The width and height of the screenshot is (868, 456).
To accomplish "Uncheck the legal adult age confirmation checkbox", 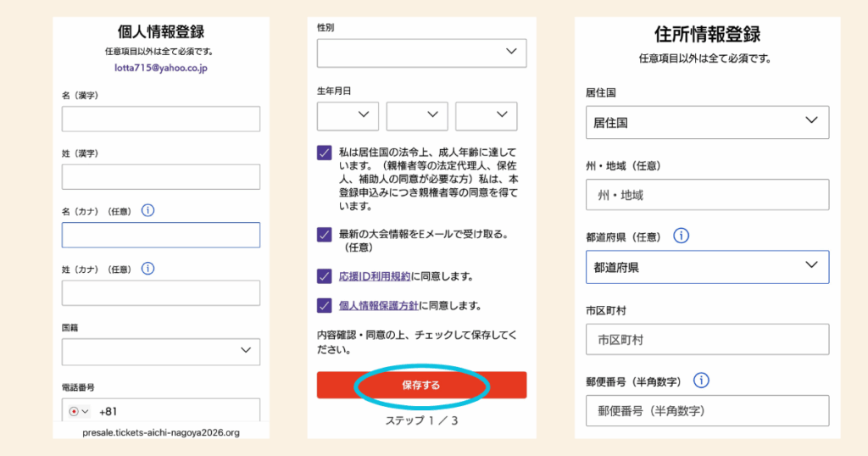I will coord(325,153).
